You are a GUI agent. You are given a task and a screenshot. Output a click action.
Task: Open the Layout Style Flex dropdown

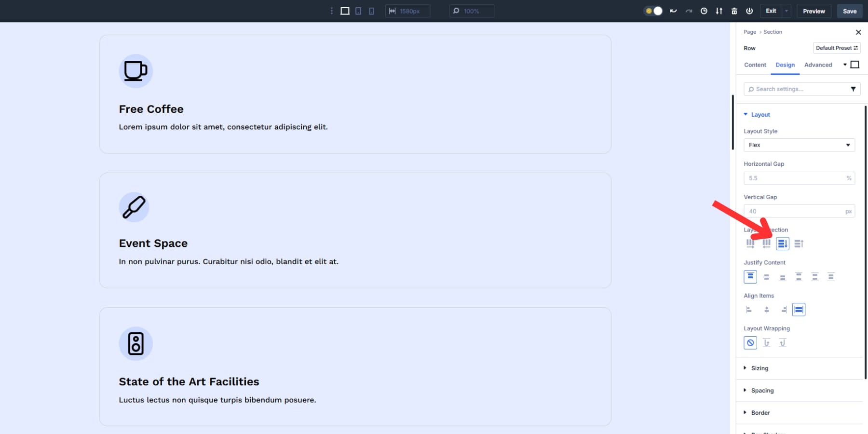799,145
